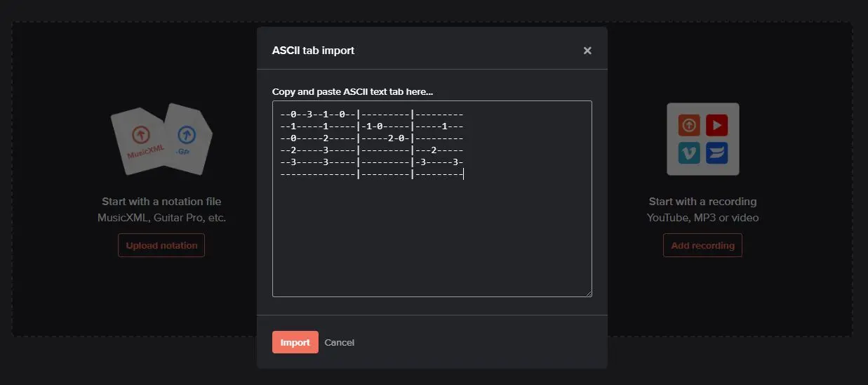Click the blue Wistia logo icon
Image resolution: width=868 pixels, height=385 pixels.
point(716,153)
